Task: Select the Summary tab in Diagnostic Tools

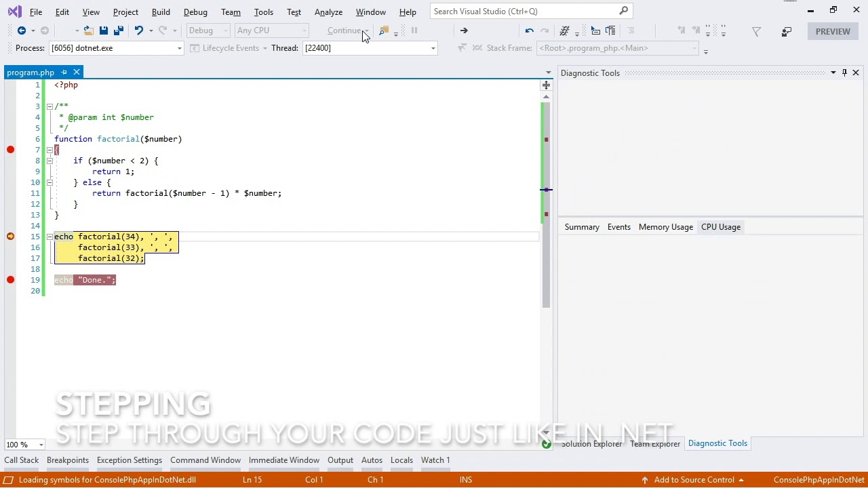Action: (582, 227)
